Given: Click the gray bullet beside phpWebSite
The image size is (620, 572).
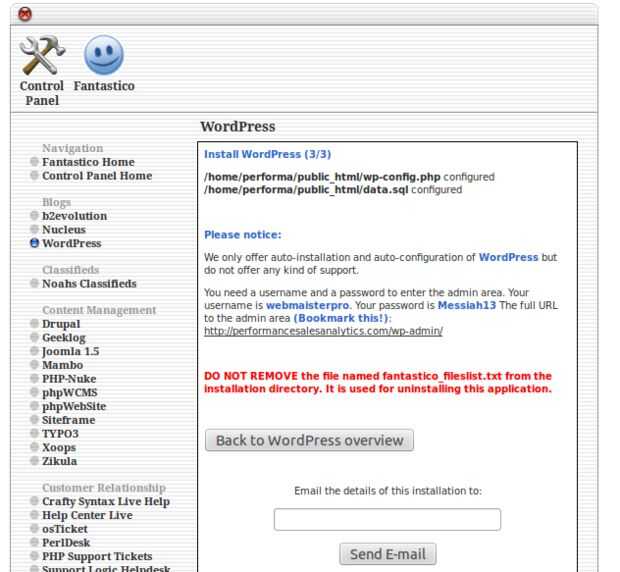Looking at the screenshot, I should [x=34, y=406].
